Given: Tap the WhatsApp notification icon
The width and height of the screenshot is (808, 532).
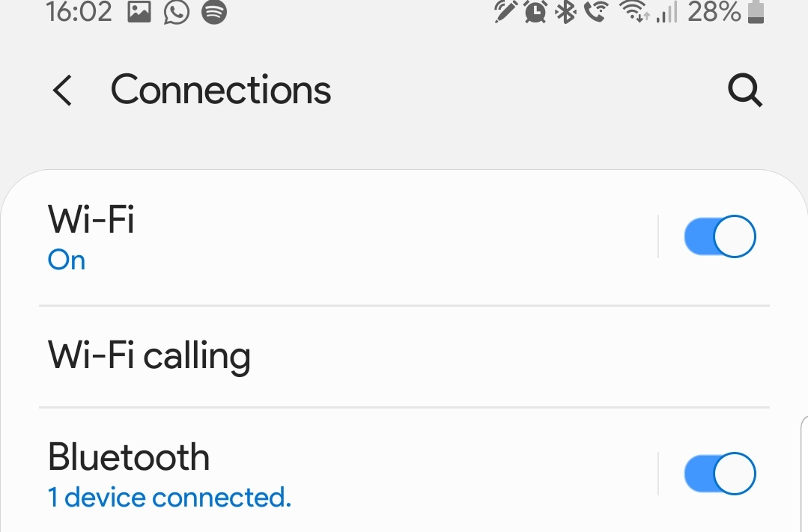Looking at the screenshot, I should pos(177,12).
